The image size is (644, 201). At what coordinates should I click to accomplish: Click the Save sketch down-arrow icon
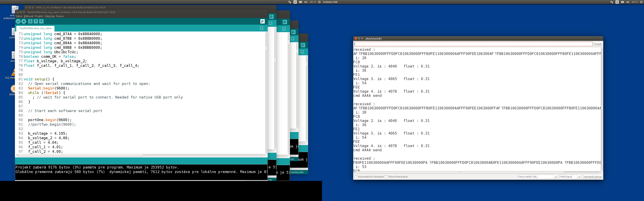(41, 21)
